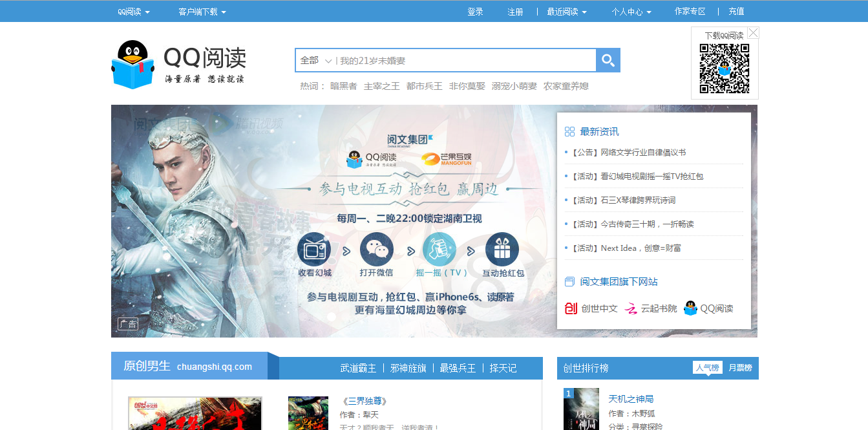The image size is (868, 430).
Task: Open 【活动】看幻城电视剧摇一摇TV抢红包
Action: [637, 177]
